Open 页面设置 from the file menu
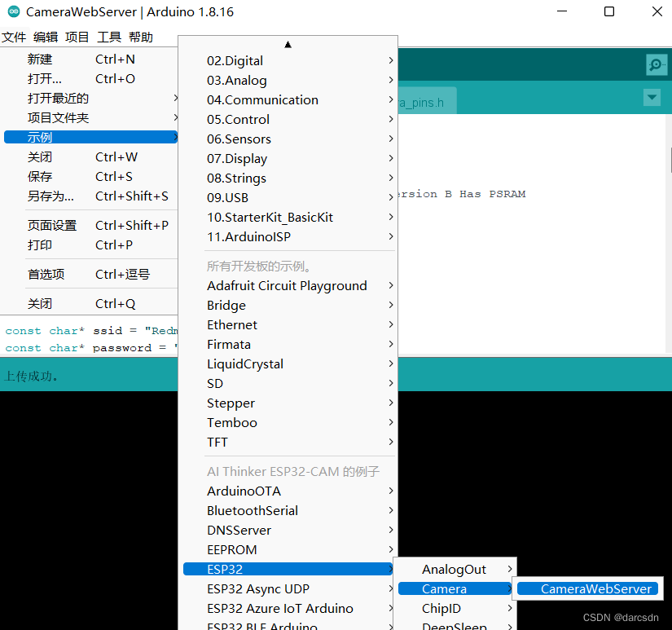672x630 pixels. [x=91, y=225]
